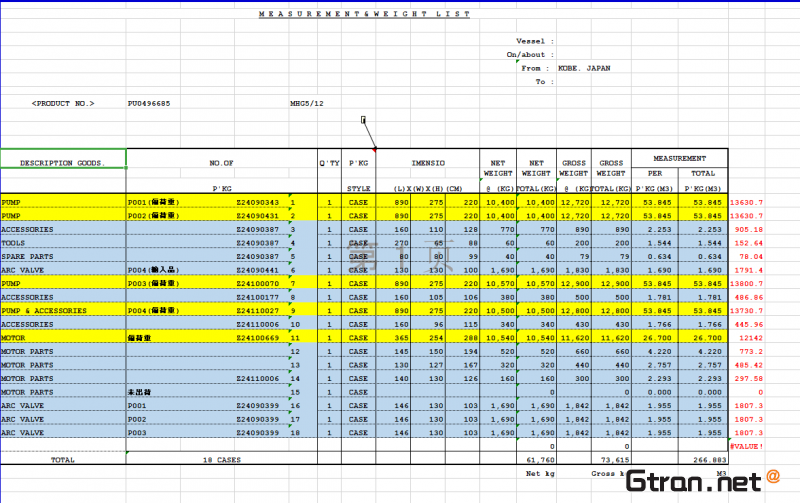This screenshot has height=503, width=800.
Task: Select the 'To :' label cell
Action: [544, 82]
